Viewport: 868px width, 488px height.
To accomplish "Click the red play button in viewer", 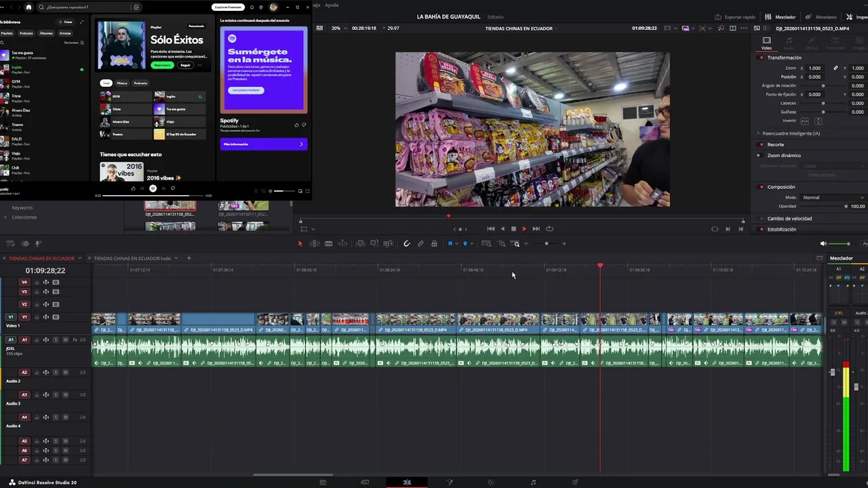I will click(x=524, y=228).
